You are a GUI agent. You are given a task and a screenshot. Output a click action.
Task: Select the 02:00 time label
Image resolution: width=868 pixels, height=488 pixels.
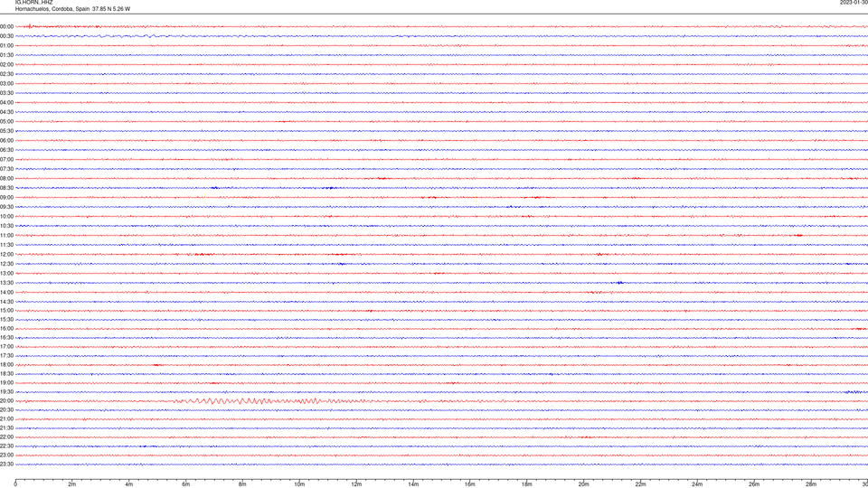(x=6, y=65)
